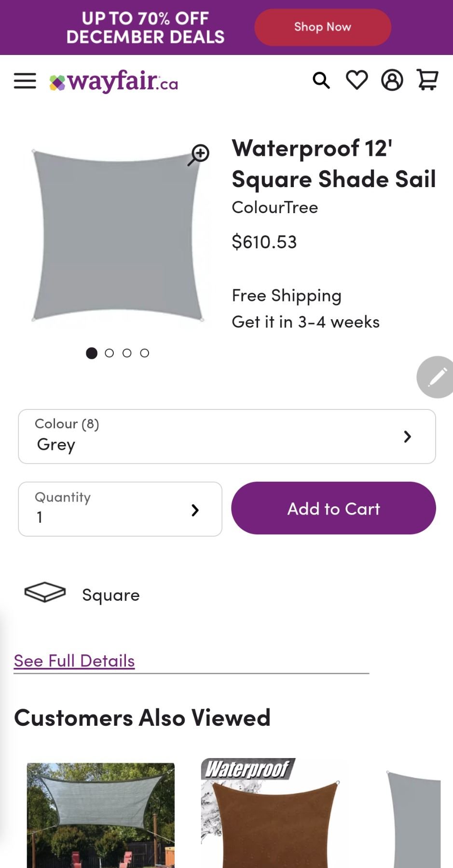The image size is (453, 868).
Task: View the brown Waterproof shade sail product
Action: [274, 815]
